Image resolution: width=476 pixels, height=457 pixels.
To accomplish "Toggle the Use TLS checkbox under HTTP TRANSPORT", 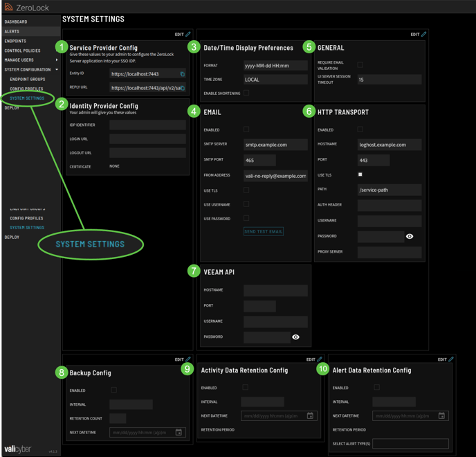I will [360, 174].
